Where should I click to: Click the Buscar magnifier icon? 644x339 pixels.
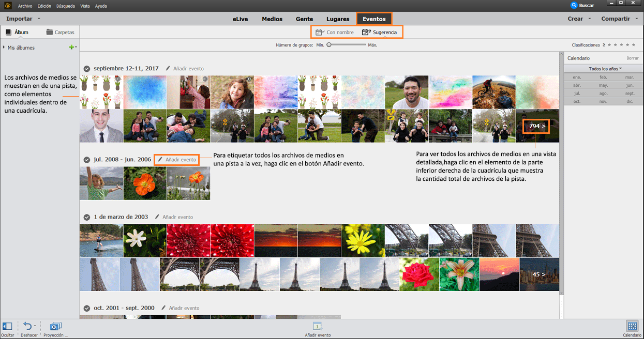[574, 5]
